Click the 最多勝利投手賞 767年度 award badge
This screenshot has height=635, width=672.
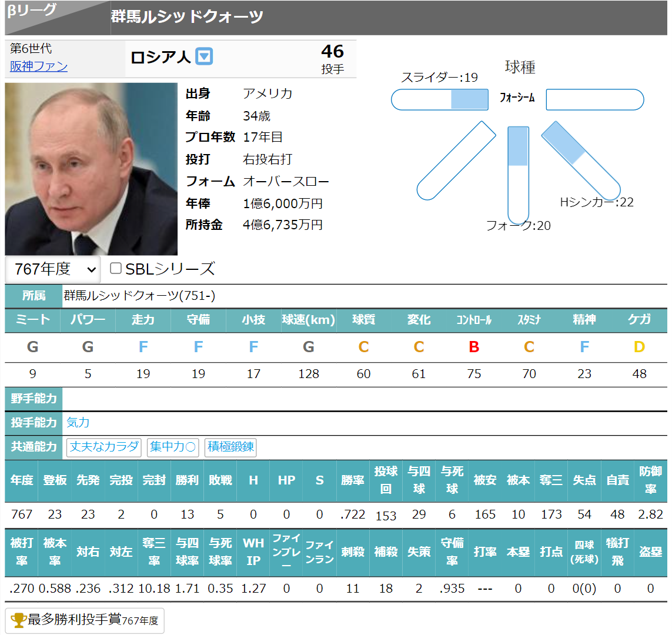click(85, 620)
